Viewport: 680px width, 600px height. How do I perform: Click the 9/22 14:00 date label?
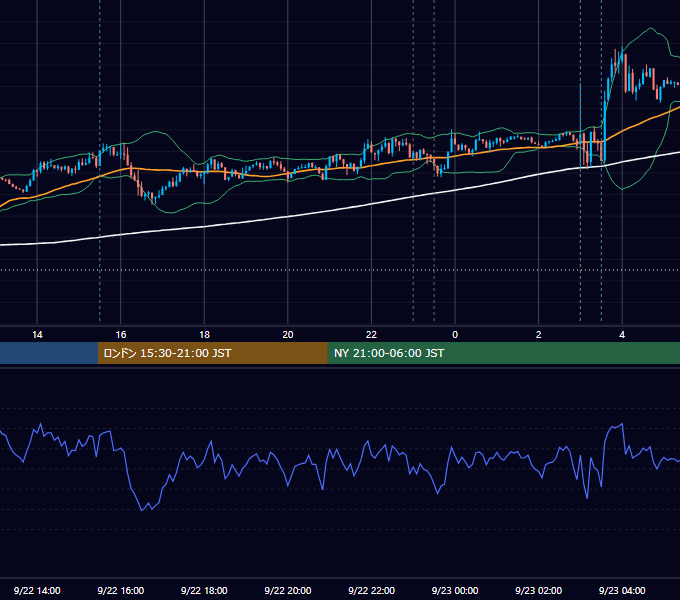pos(37,590)
